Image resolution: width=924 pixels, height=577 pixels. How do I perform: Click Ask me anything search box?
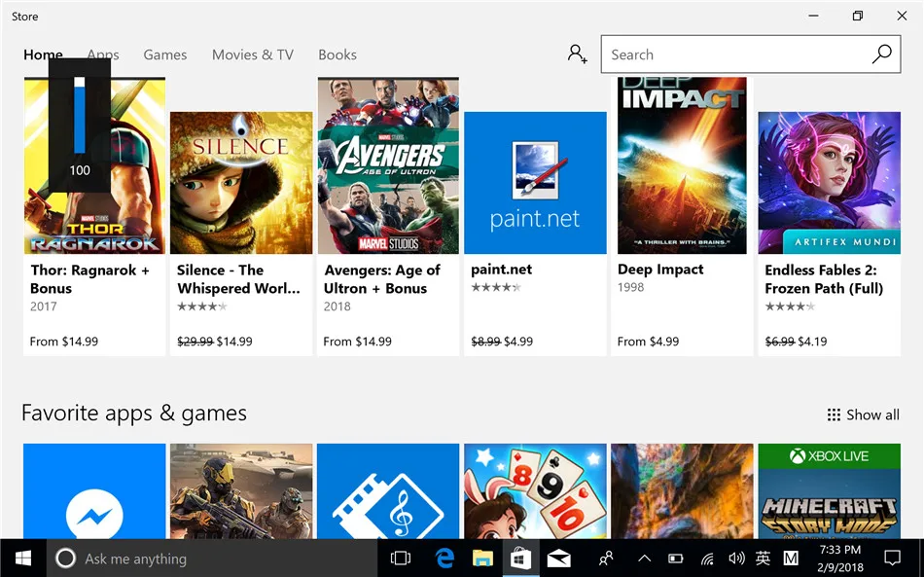tap(212, 559)
